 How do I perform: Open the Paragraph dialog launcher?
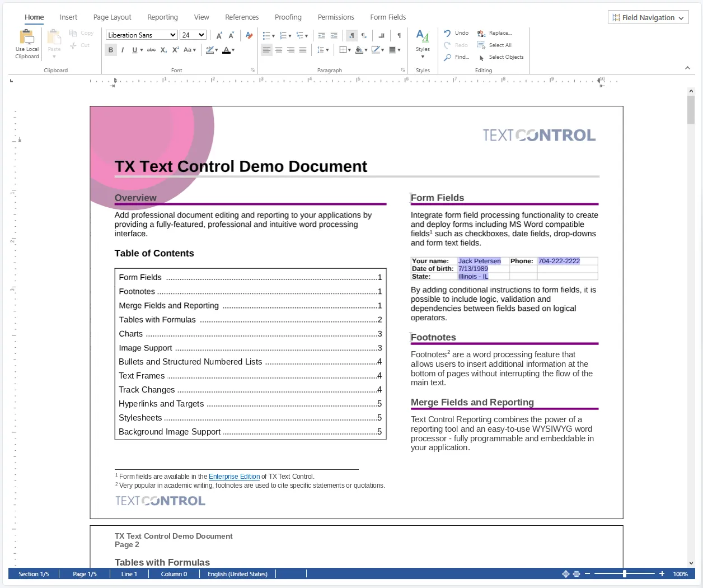click(403, 70)
